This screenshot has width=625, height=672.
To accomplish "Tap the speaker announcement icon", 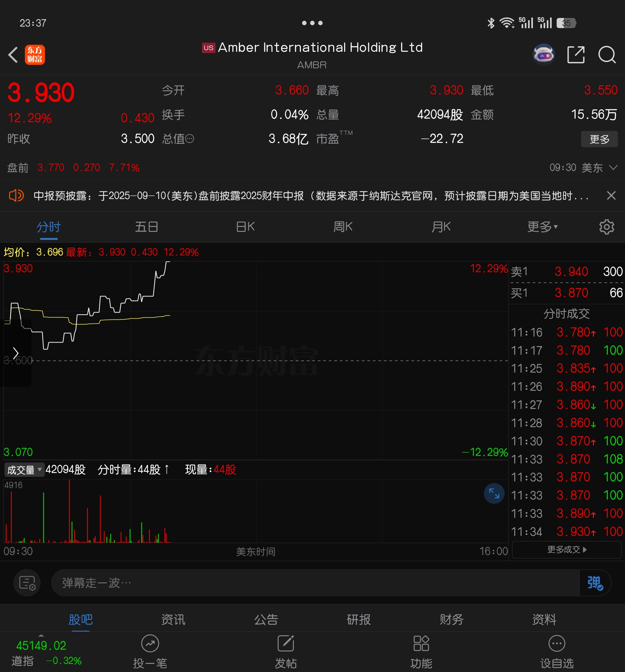I will coord(16,195).
